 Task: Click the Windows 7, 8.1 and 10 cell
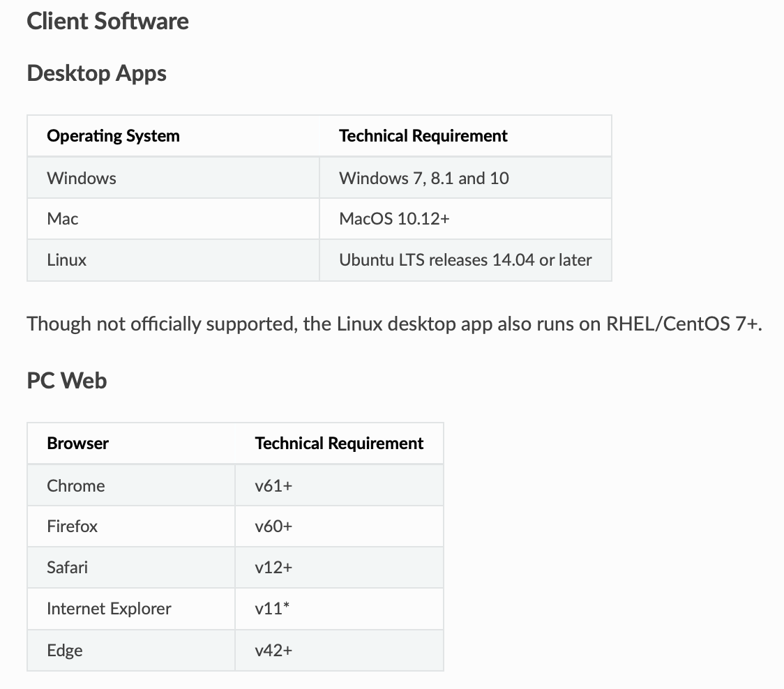(x=465, y=178)
